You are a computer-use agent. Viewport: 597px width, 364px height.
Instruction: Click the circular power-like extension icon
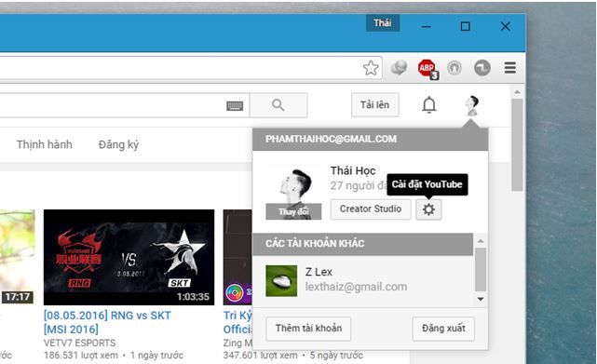pyautogui.click(x=455, y=68)
